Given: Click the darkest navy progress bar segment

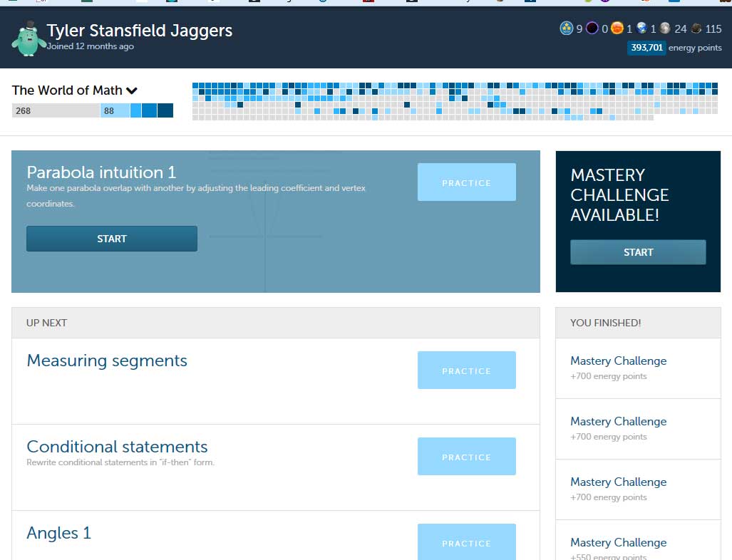Looking at the screenshot, I should [165, 110].
